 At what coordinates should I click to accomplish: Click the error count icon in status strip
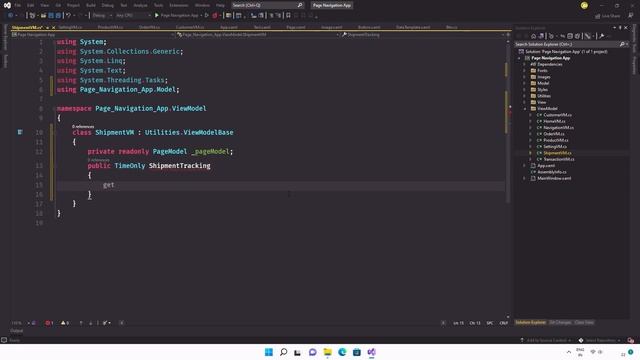(x=49, y=323)
